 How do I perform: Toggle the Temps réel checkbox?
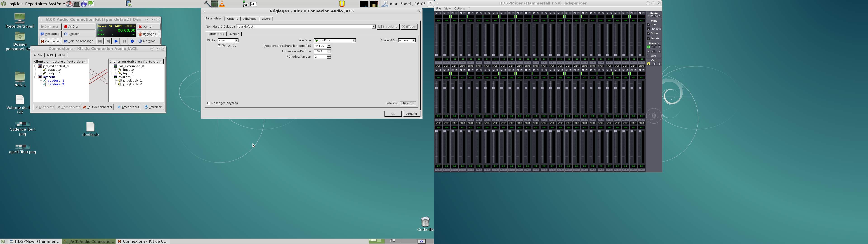tap(219, 46)
